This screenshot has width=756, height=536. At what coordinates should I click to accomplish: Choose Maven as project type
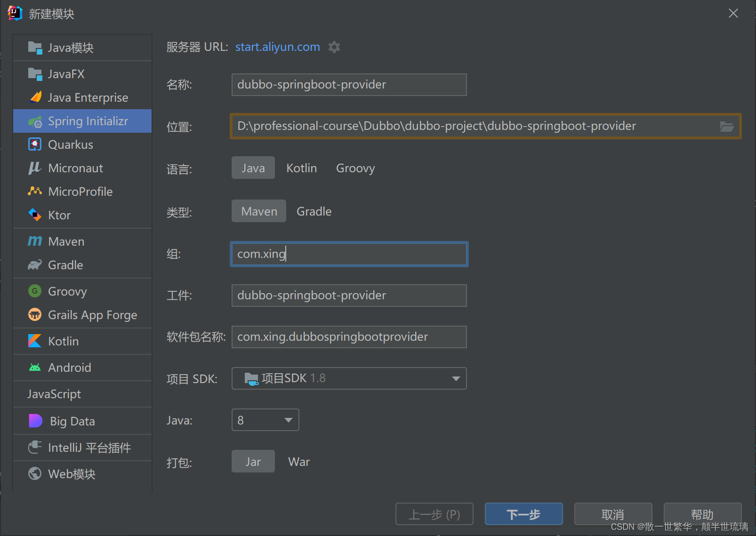[x=259, y=211]
